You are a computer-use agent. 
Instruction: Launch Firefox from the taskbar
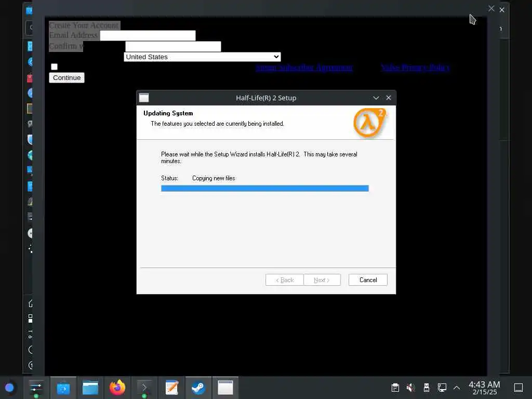(x=117, y=388)
